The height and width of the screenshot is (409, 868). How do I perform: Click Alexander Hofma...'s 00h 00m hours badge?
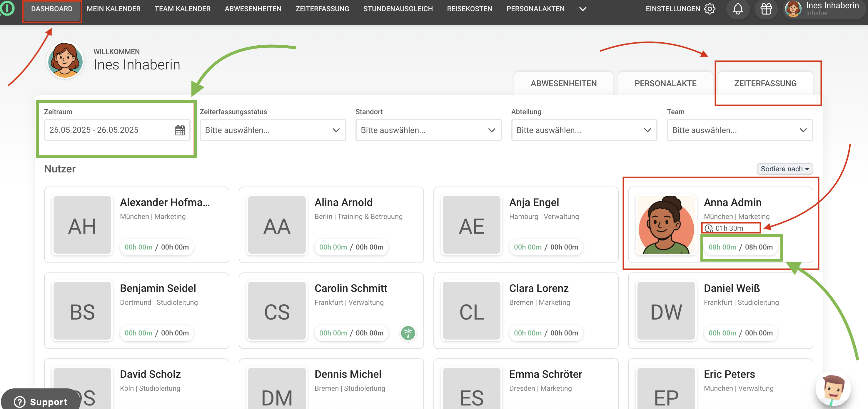[157, 247]
